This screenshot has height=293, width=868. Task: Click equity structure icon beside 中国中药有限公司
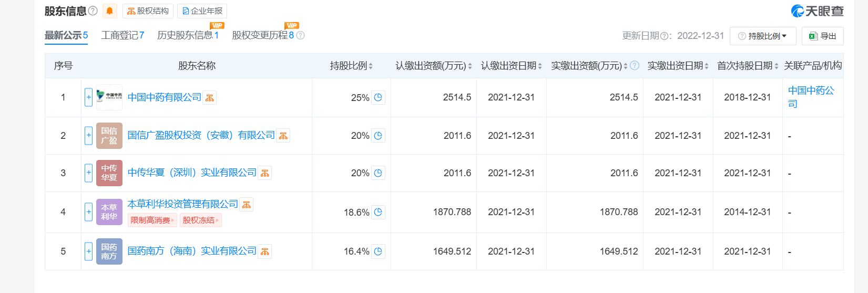coord(210,98)
